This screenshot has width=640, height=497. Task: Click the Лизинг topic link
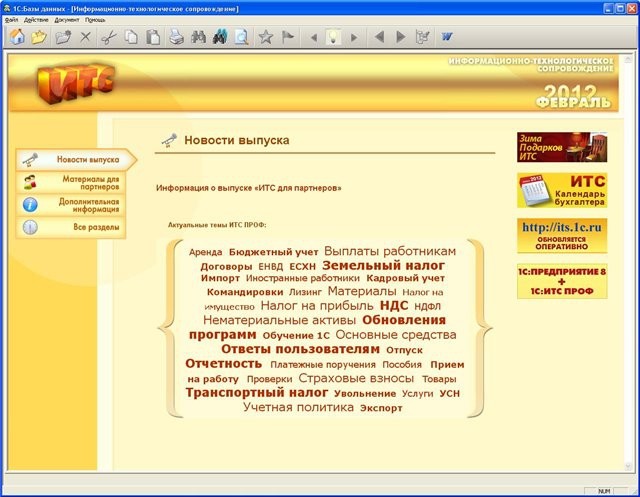tap(305, 292)
